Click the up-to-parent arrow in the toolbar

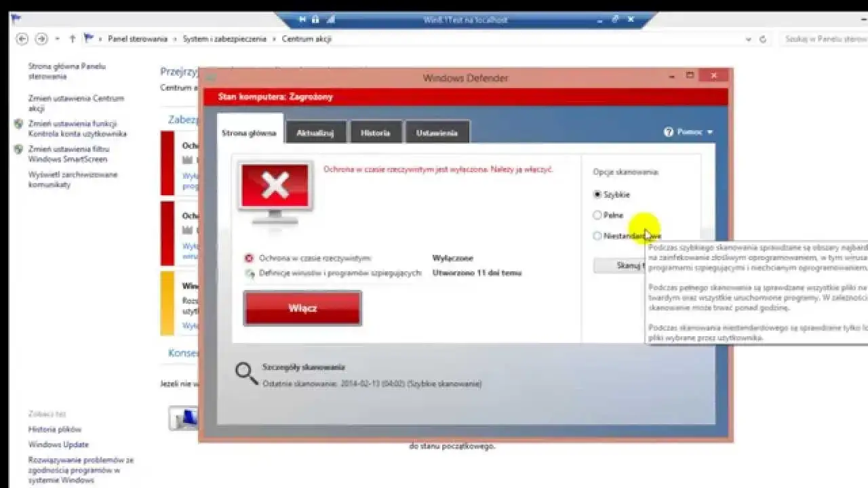tap(72, 38)
